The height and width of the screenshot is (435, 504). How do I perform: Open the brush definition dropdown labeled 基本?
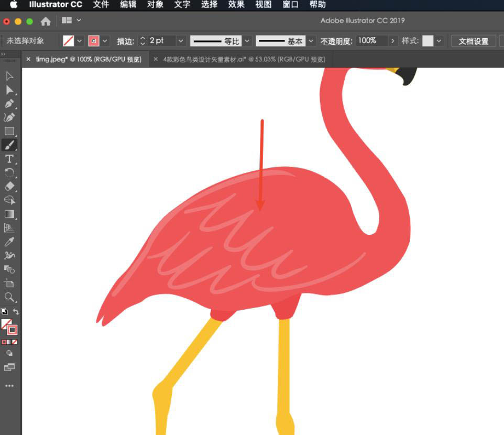311,41
